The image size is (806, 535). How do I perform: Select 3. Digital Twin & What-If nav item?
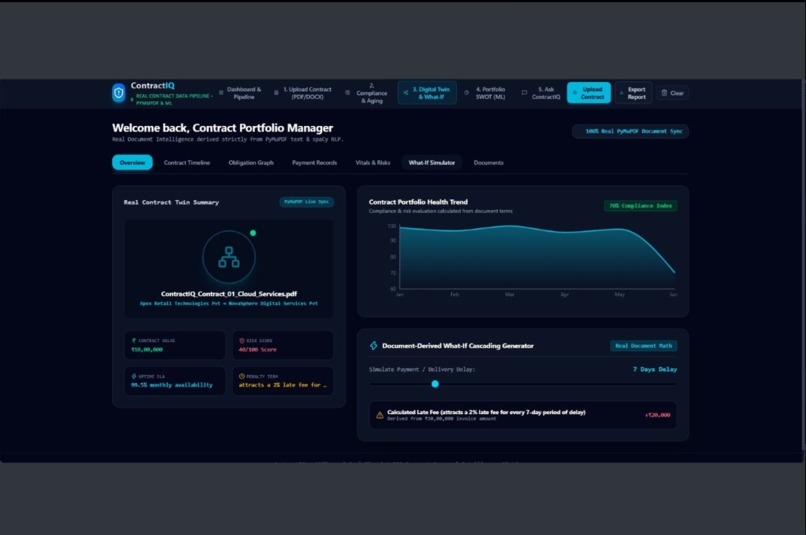click(x=427, y=93)
